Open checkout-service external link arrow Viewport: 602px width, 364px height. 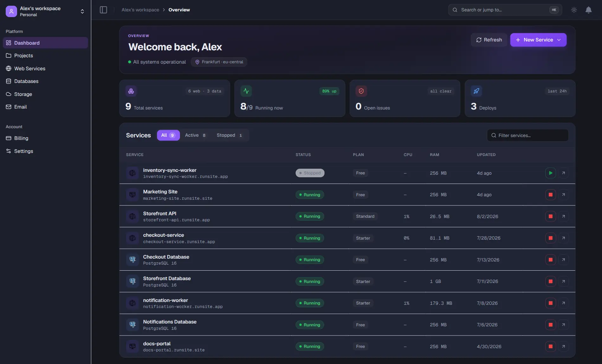pyautogui.click(x=563, y=238)
